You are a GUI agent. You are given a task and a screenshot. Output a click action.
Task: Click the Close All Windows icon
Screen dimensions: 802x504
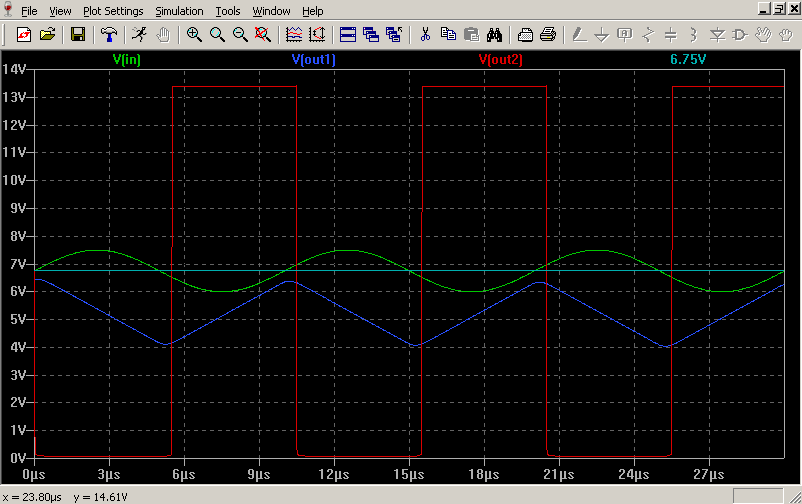(x=394, y=35)
